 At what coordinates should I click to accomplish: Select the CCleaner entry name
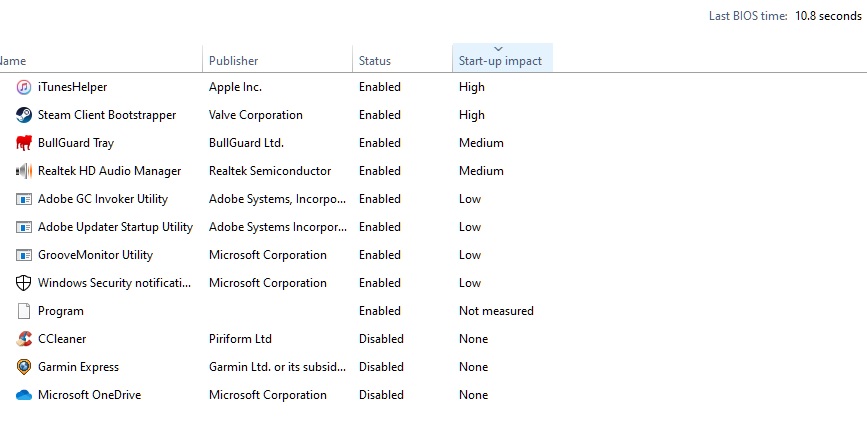point(62,339)
